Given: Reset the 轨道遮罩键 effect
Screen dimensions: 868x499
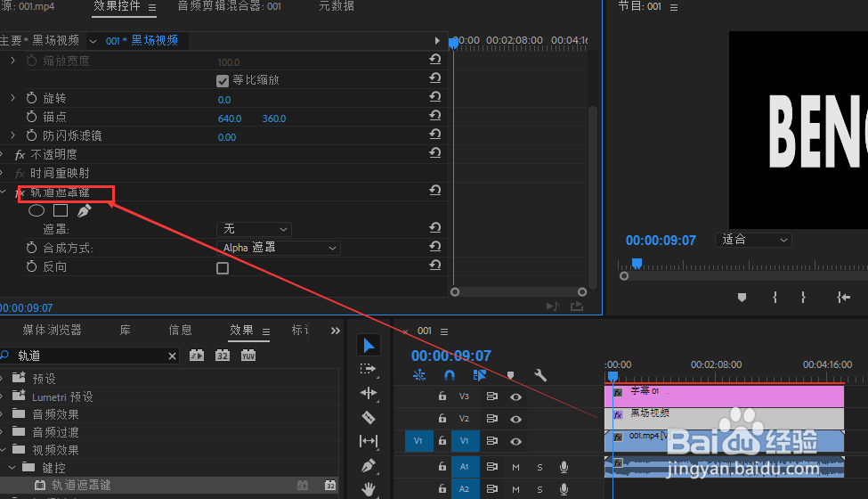Looking at the screenshot, I should [x=435, y=191].
